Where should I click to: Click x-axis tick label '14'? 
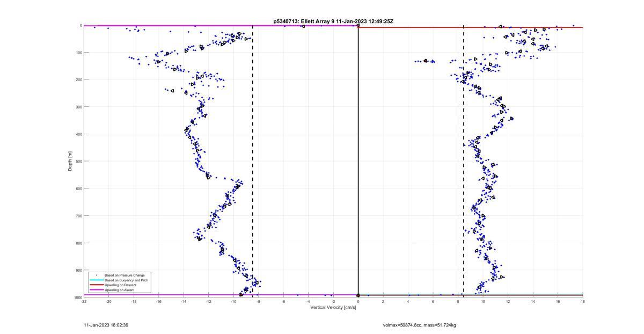tap(533, 301)
